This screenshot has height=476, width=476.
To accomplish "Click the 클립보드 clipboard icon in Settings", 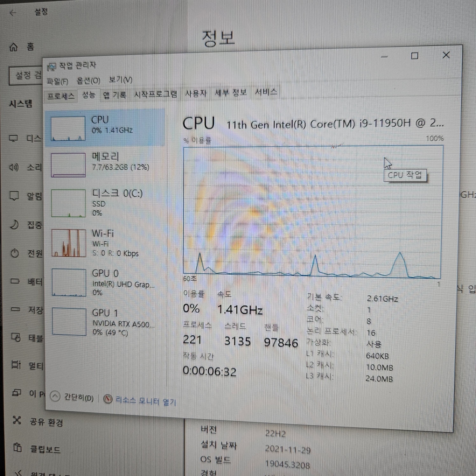I will (17, 448).
